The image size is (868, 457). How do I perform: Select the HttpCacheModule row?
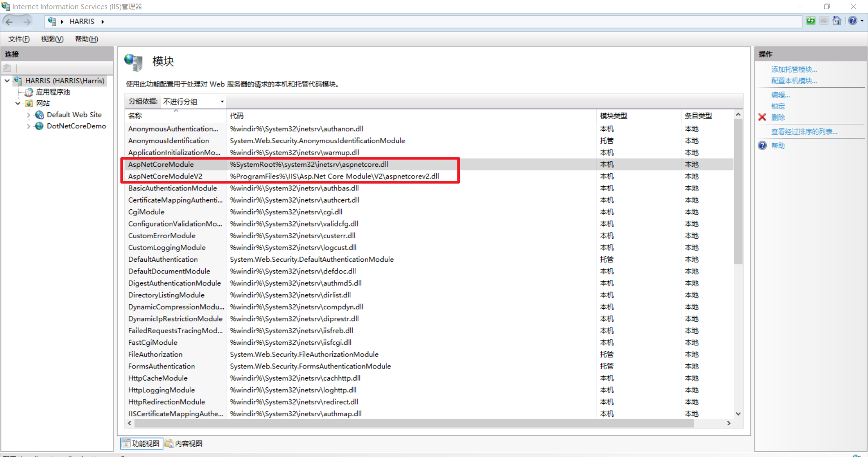(x=429, y=378)
